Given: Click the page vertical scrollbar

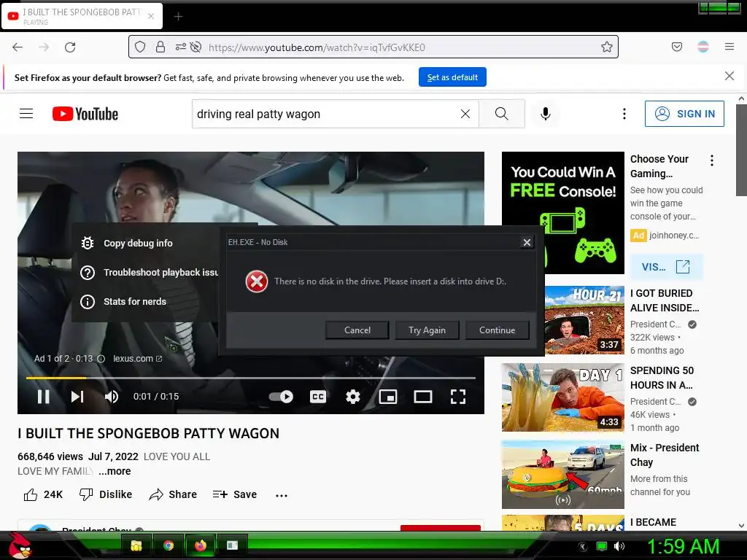Looking at the screenshot, I should (741, 150).
